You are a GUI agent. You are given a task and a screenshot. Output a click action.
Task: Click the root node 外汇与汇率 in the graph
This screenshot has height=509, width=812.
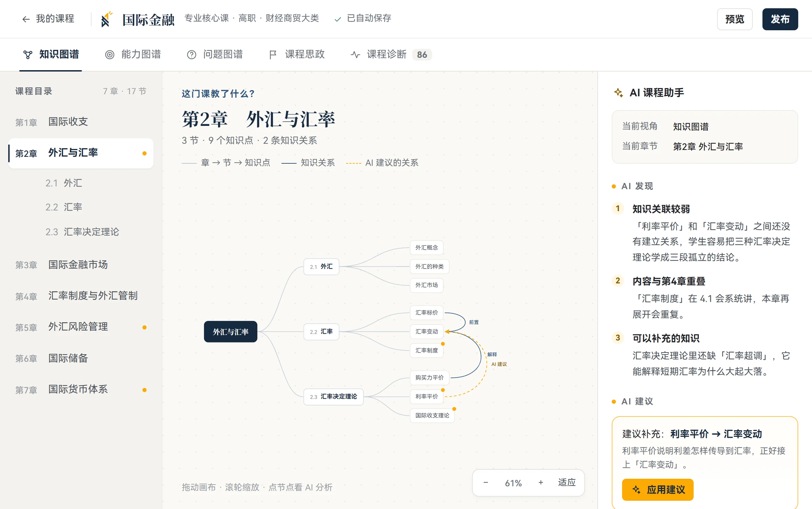click(x=231, y=332)
